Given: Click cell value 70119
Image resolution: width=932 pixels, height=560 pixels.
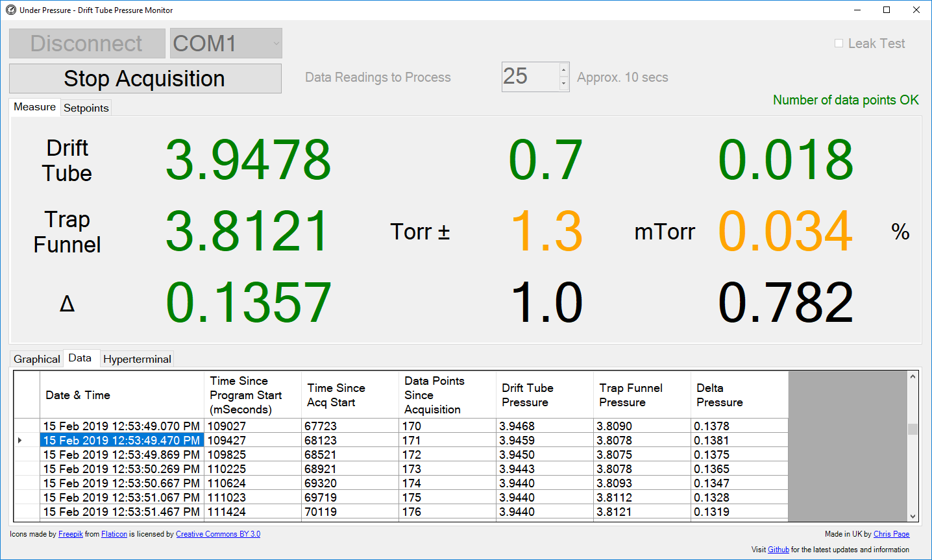Looking at the screenshot, I should pyautogui.click(x=350, y=511).
